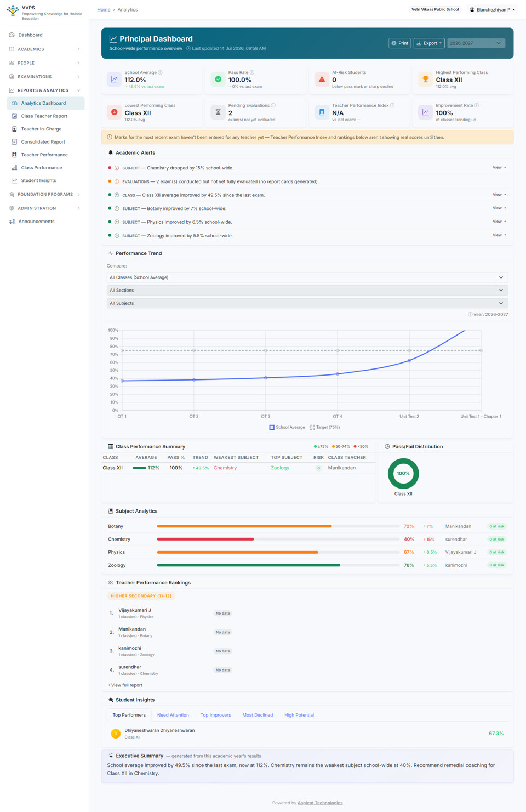The image size is (526, 812).
Task: Open Class Teacher Report
Action: [45, 116]
